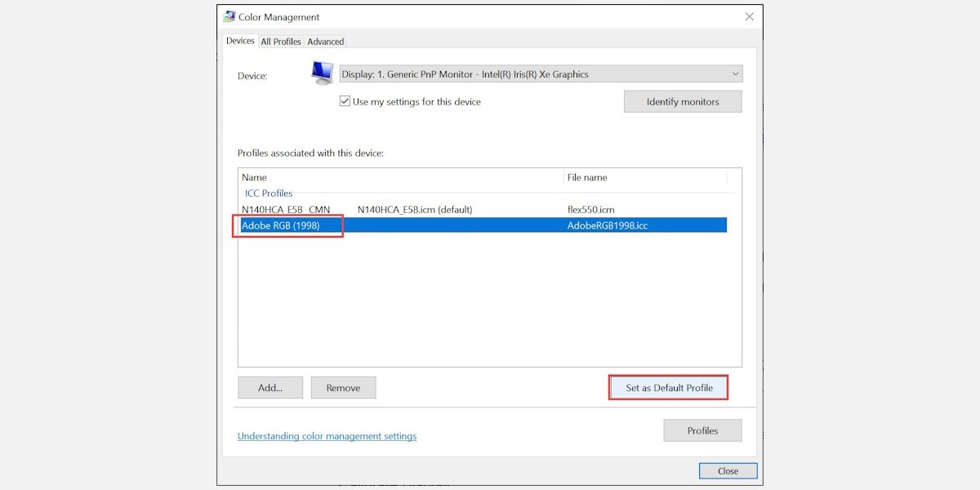This screenshot has width=980, height=490.
Task: Click the monitor icon beside Device
Action: click(322, 73)
